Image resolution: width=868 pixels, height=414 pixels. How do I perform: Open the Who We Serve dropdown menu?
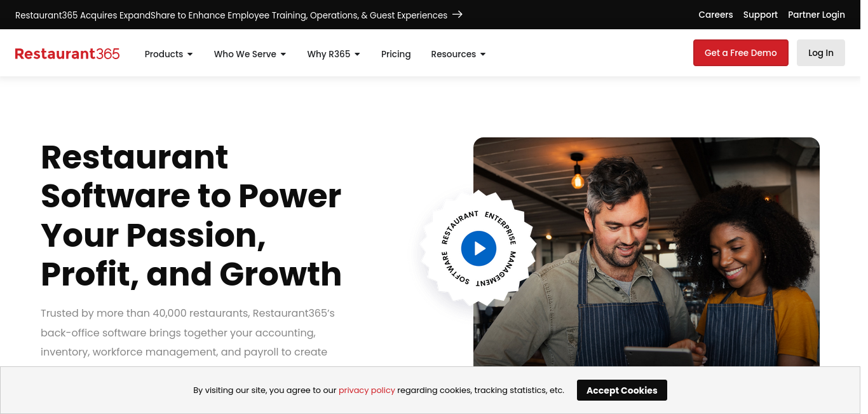point(250,54)
